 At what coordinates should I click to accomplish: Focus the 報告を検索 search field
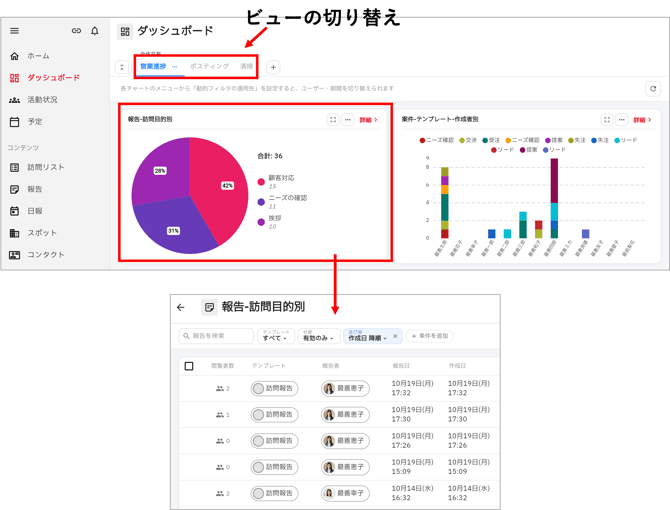[216, 336]
